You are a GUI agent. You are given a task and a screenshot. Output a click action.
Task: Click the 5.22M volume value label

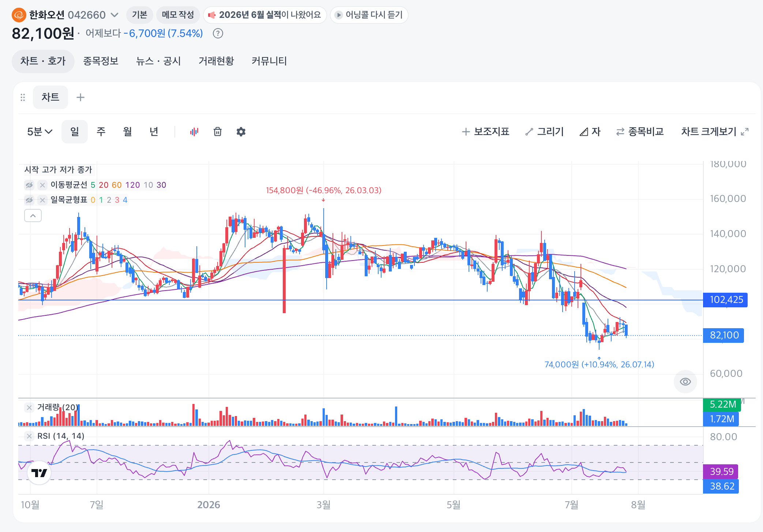coord(722,405)
